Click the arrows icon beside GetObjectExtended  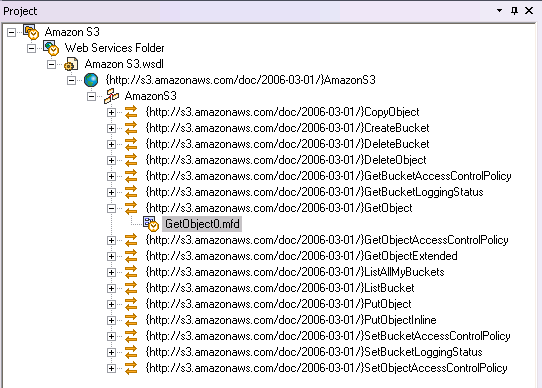(131, 256)
